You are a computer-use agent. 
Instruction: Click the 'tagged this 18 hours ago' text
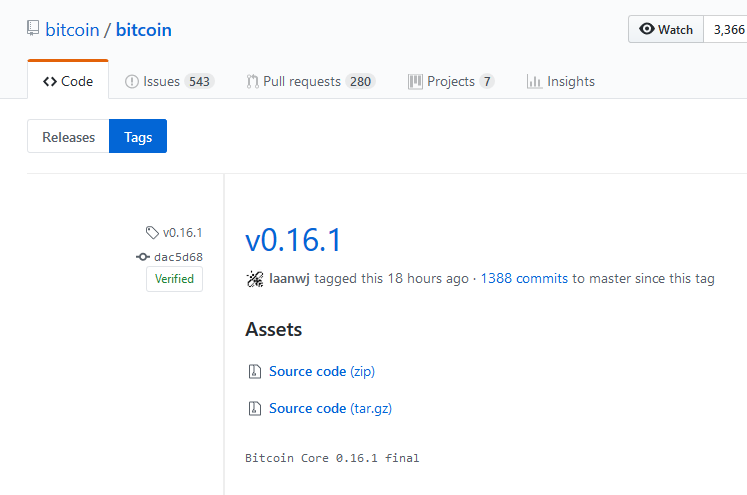pos(392,278)
